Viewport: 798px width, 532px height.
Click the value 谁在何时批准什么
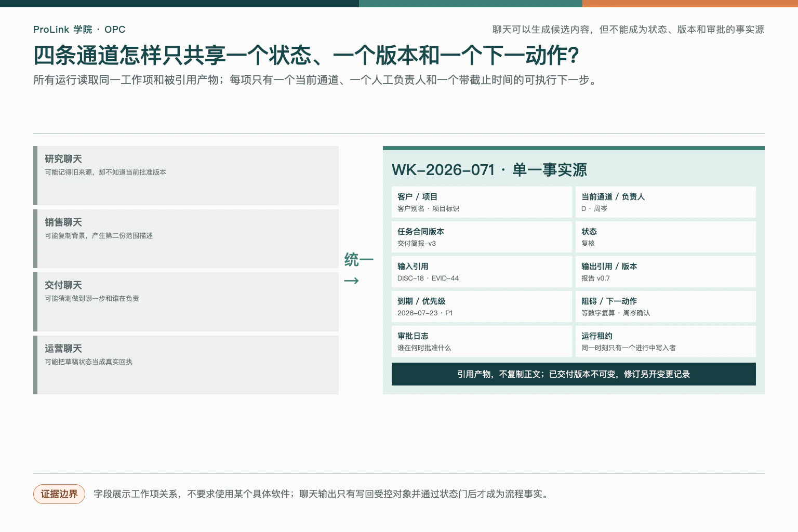pos(424,348)
